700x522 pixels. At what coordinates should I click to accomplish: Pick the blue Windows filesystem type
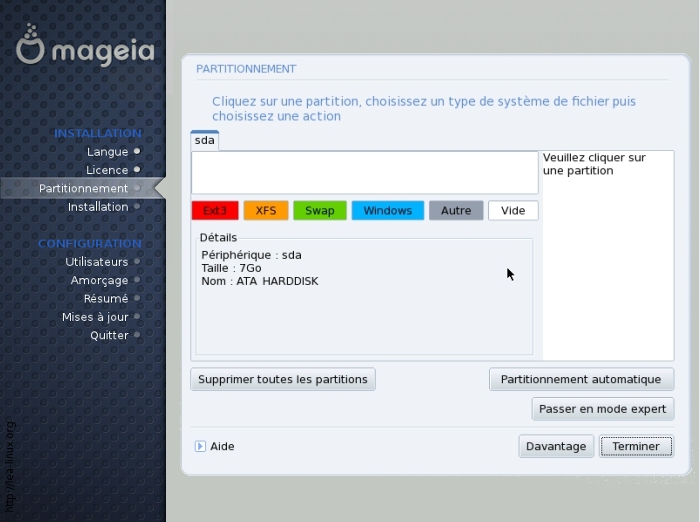387,211
